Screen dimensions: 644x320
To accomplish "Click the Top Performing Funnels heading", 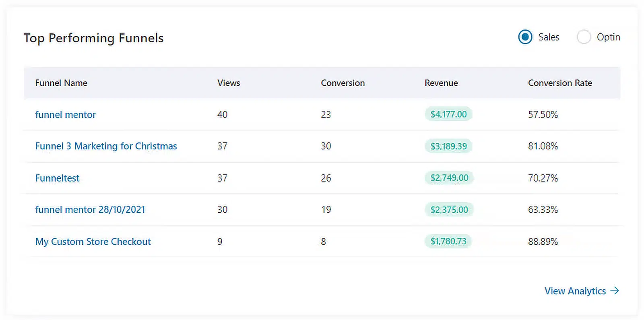I will pyautogui.click(x=93, y=38).
